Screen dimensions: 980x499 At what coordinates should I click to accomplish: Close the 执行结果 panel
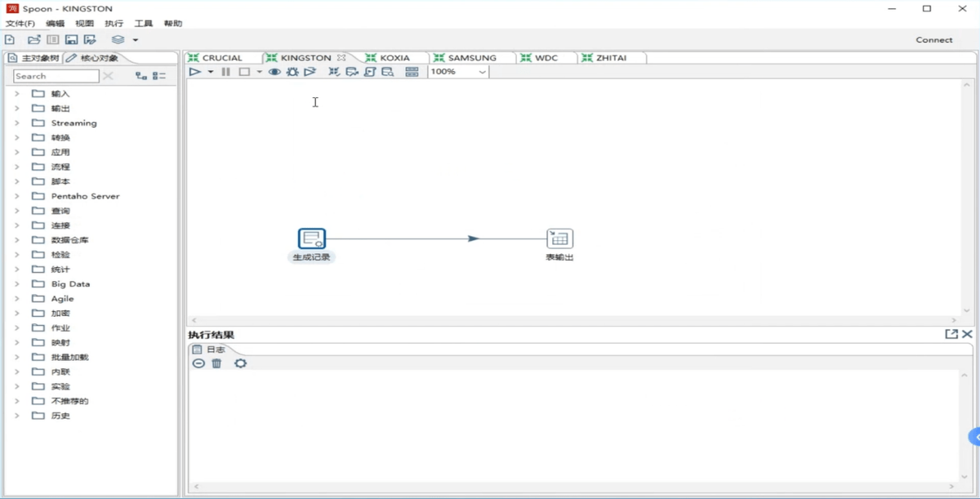tap(967, 334)
